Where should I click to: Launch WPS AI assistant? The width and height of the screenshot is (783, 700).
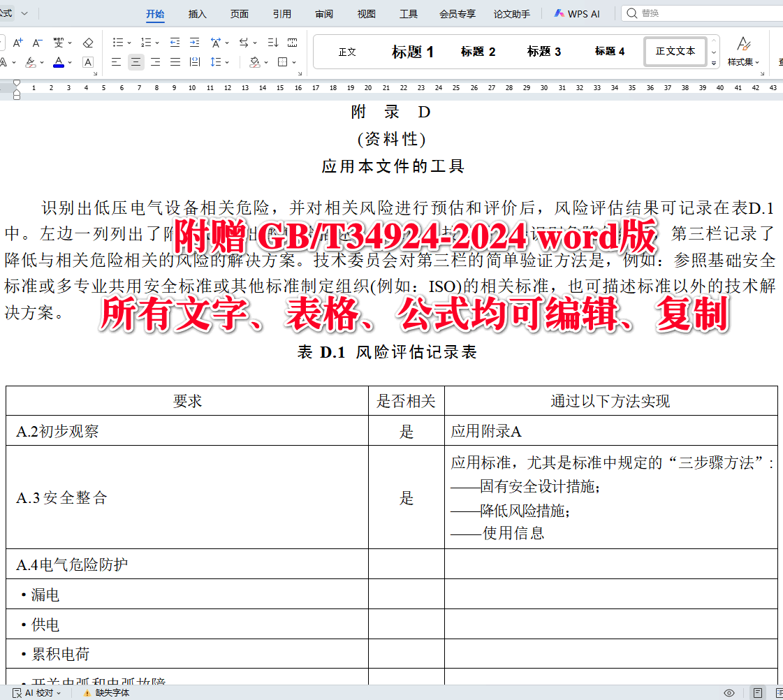[577, 14]
